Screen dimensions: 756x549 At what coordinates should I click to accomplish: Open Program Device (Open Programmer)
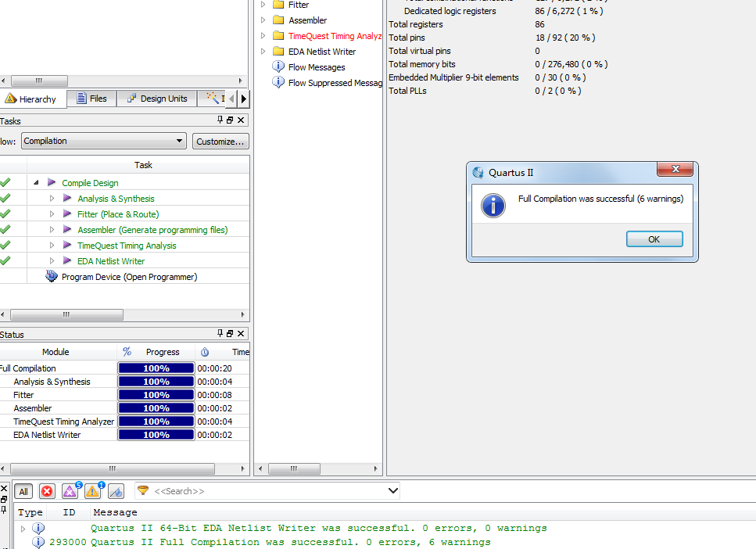coord(129,277)
